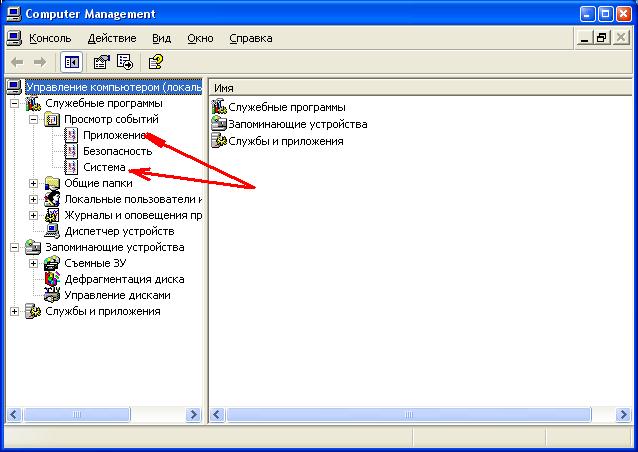Toggle the Show/Hide Console Tree toolbar button
Screen dimensions: 638x452
(x=71, y=62)
